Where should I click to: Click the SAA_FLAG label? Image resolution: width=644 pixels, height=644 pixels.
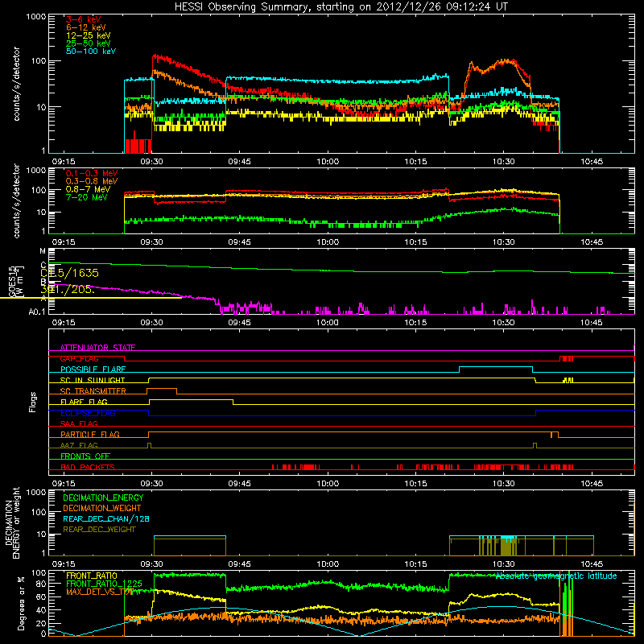coord(79,423)
